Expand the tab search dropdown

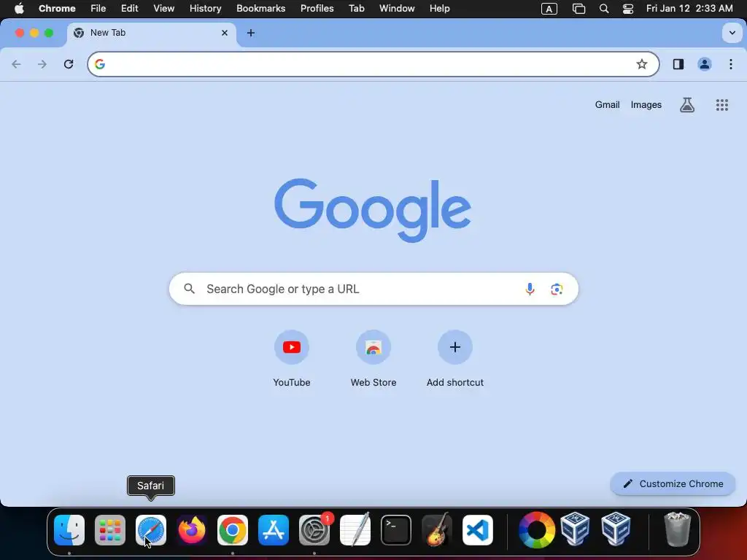732,33
